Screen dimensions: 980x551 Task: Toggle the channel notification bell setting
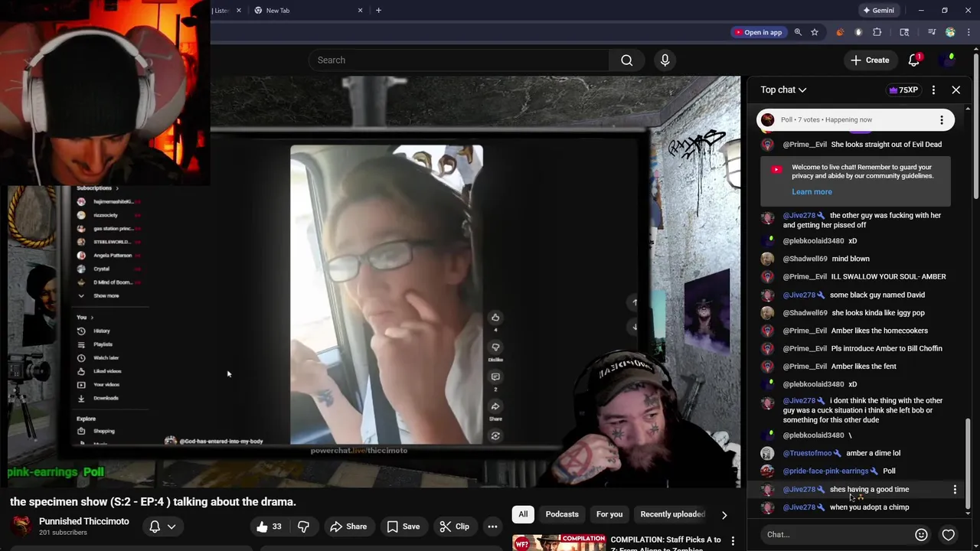tap(155, 527)
